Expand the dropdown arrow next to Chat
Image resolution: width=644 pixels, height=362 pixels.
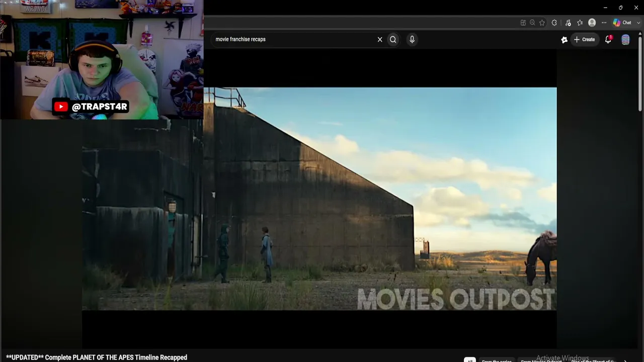click(638, 23)
